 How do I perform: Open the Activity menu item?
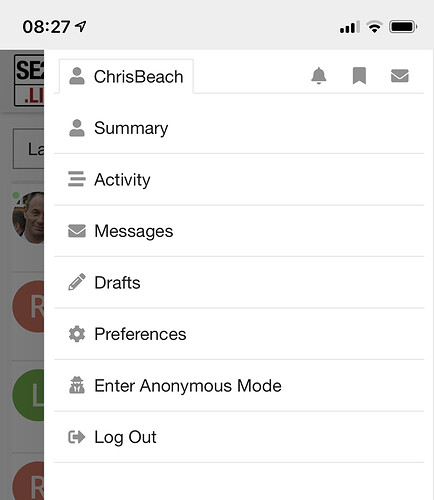(x=239, y=180)
